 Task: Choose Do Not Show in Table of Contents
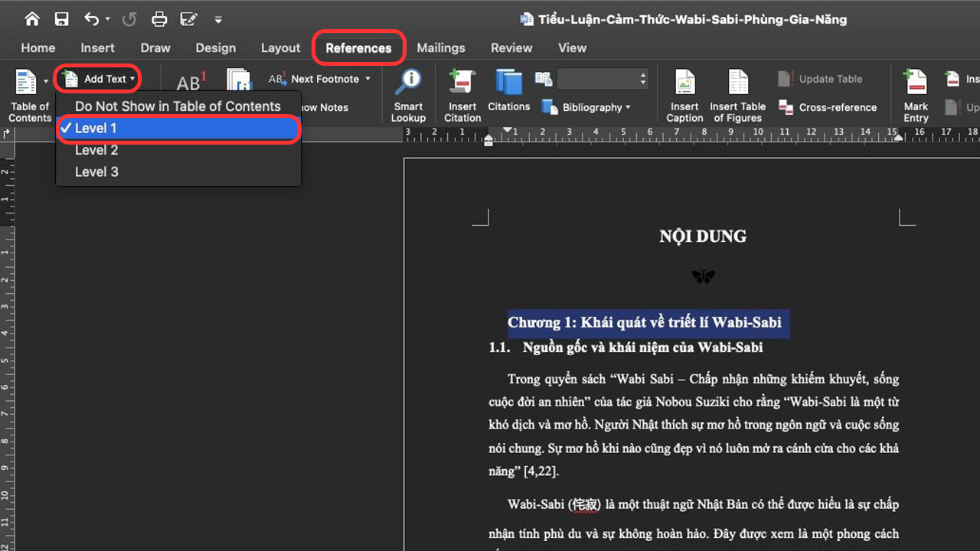pyautogui.click(x=178, y=106)
